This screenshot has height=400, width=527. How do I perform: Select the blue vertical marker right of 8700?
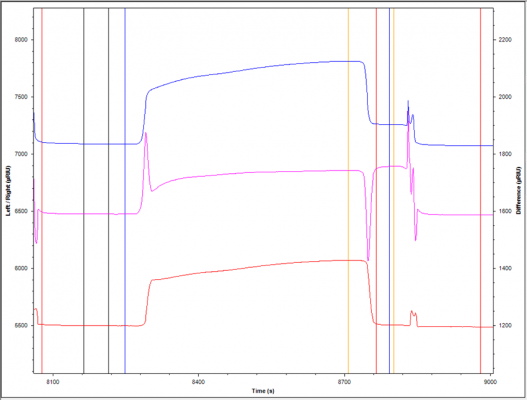[390, 191]
